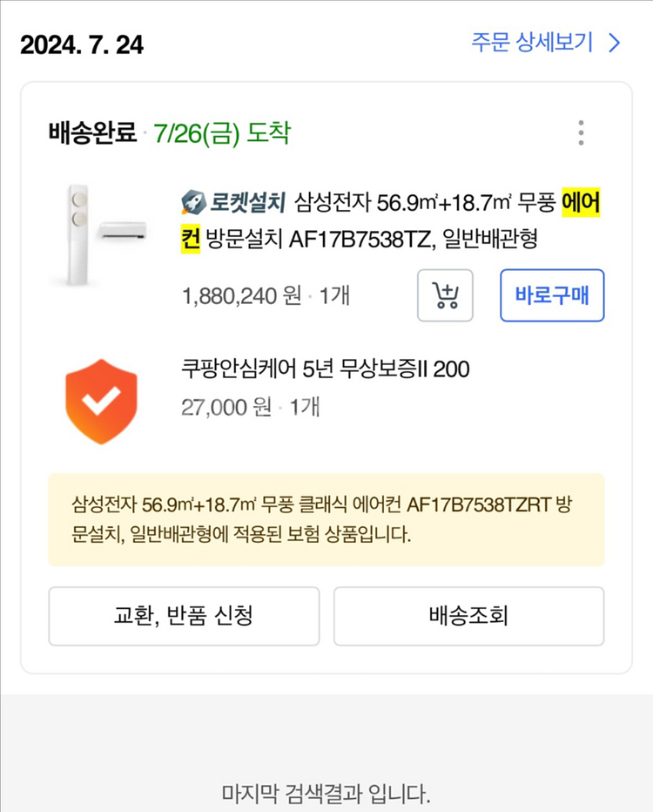Add the air conditioner to cart
This screenshot has width=653, height=812.
445,296
